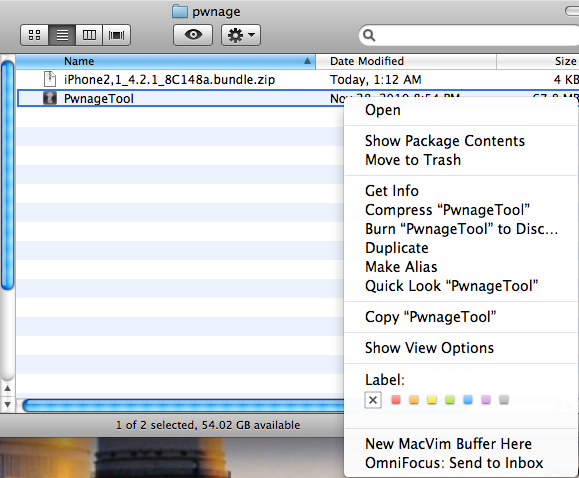Viewport: 579px width, 478px height.
Task: Apply the green label color
Action: coord(450,400)
